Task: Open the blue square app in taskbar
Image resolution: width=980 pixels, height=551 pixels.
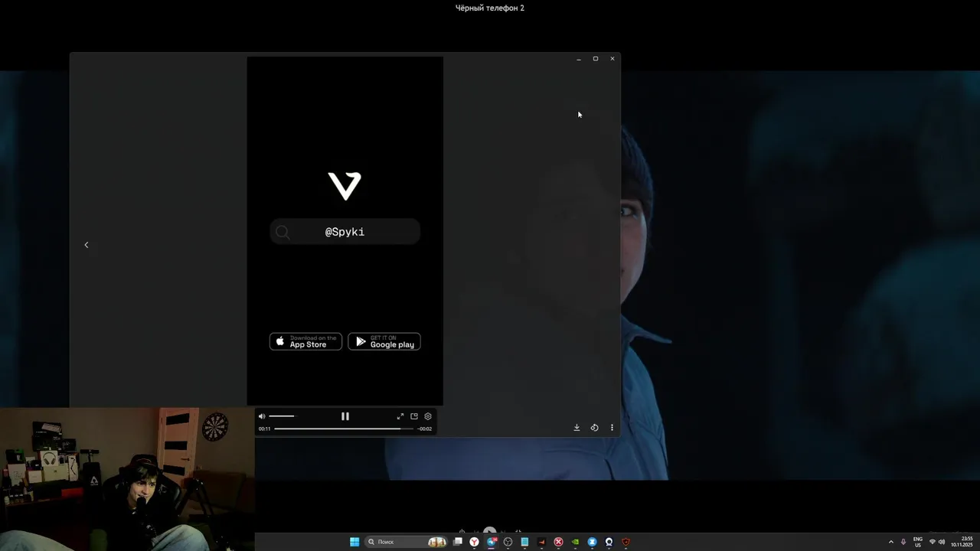Action: [592, 542]
